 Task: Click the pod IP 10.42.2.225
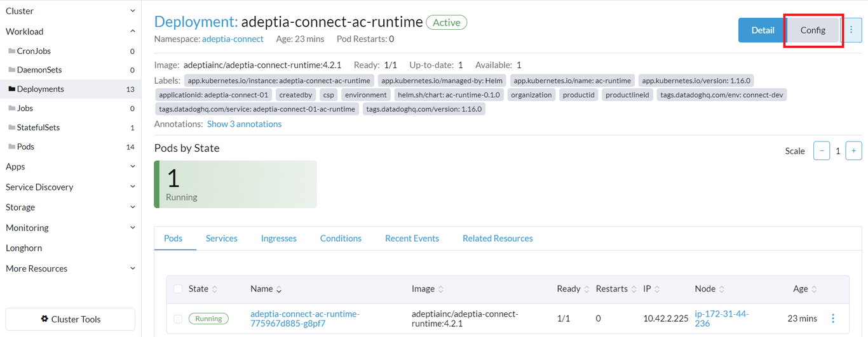pos(666,319)
